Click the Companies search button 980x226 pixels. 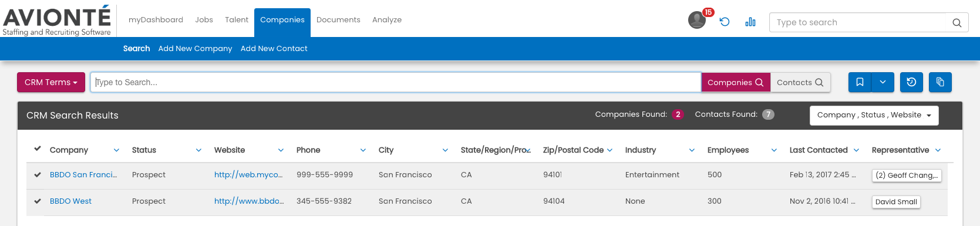coord(736,82)
